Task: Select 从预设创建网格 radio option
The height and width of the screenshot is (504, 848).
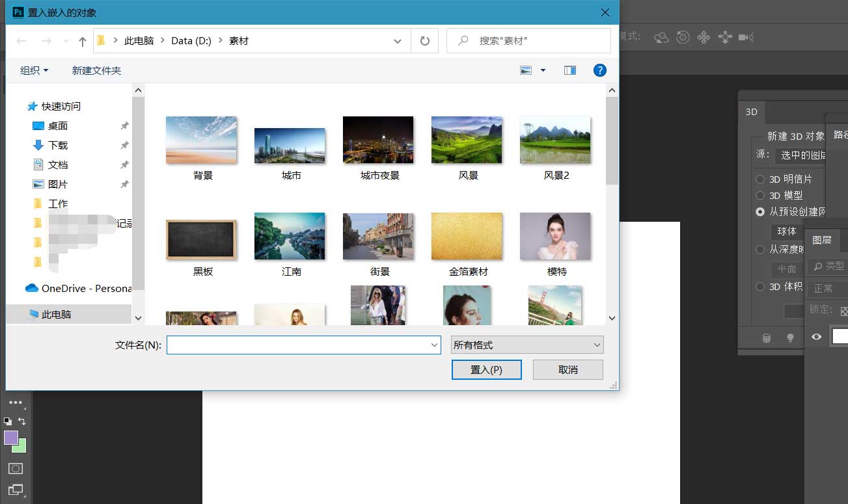Action: pyautogui.click(x=759, y=211)
